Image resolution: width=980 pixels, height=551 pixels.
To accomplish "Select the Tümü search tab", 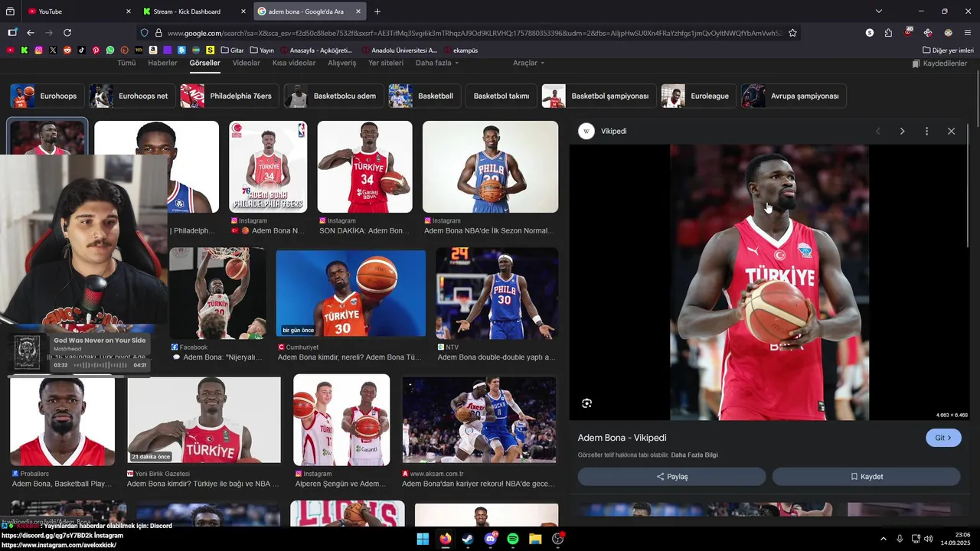I will [126, 63].
